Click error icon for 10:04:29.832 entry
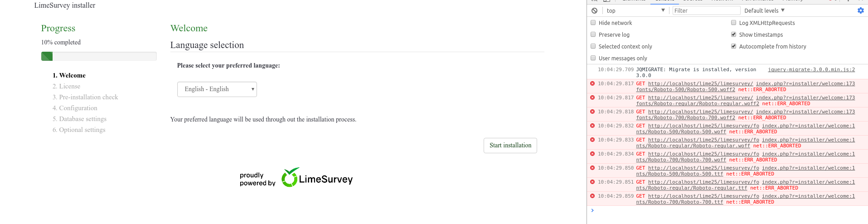The height and width of the screenshot is (224, 868). click(592, 126)
